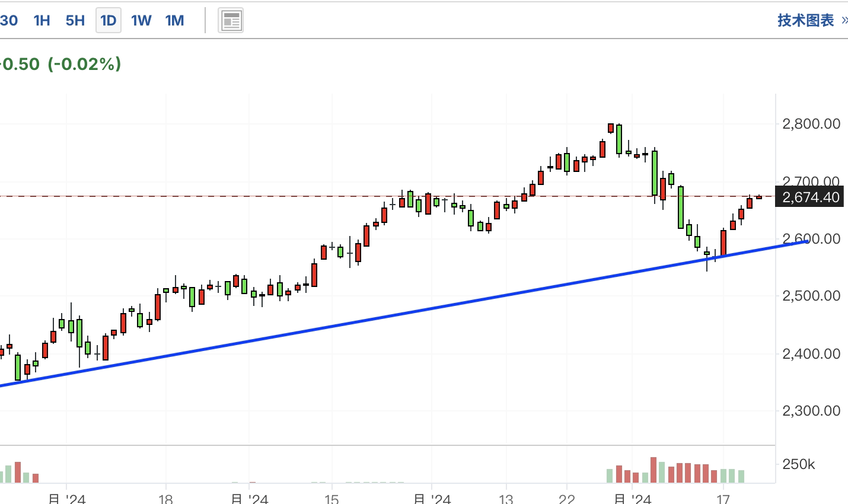Viewport: 848px width, 504px height.
Task: Click the 2,300.00 price axis label
Action: tap(811, 411)
